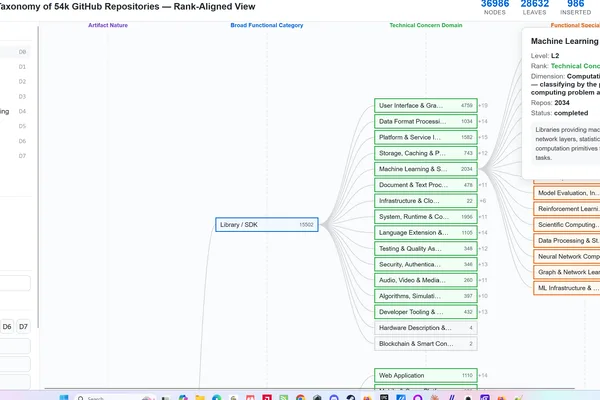Image resolution: width=600 pixels, height=400 pixels.
Task: Select the System, Runtime & Co... node
Action: [426, 217]
